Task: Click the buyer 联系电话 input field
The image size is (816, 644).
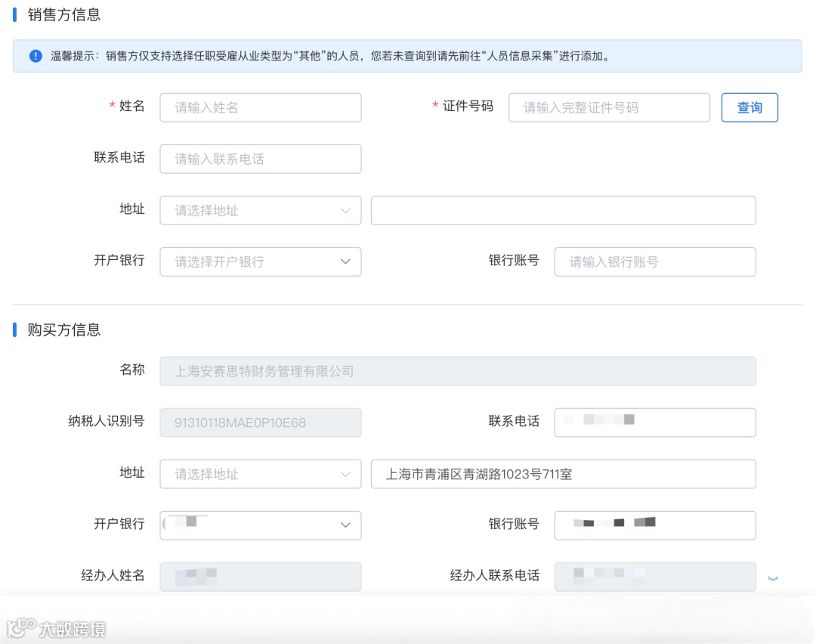Action: [x=655, y=423]
